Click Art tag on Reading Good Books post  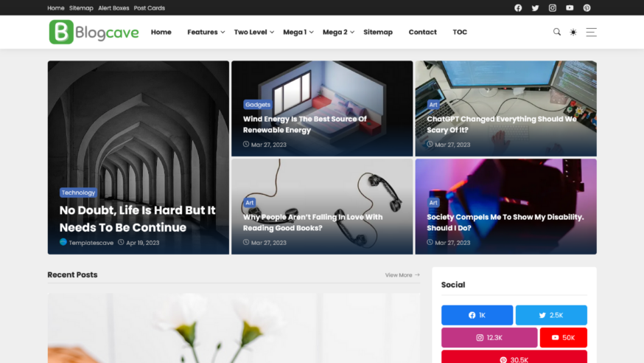point(249,203)
